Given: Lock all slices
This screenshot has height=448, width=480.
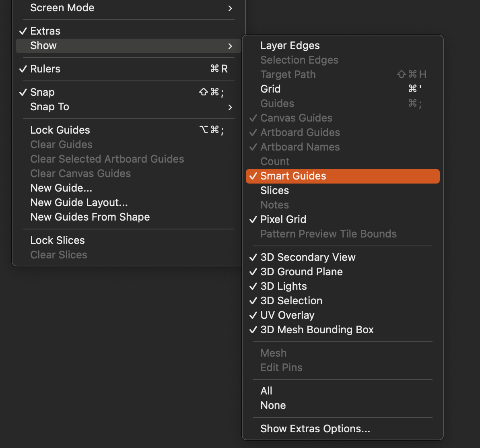Looking at the screenshot, I should click(x=57, y=240).
